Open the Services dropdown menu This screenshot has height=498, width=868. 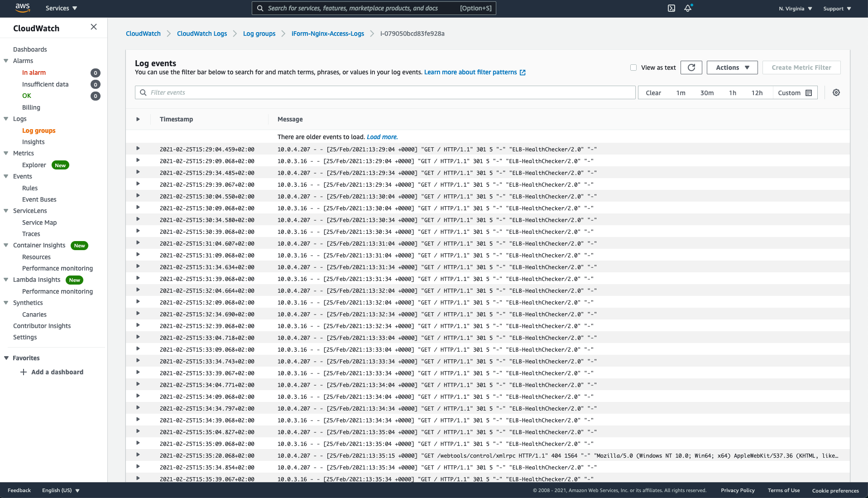61,8
